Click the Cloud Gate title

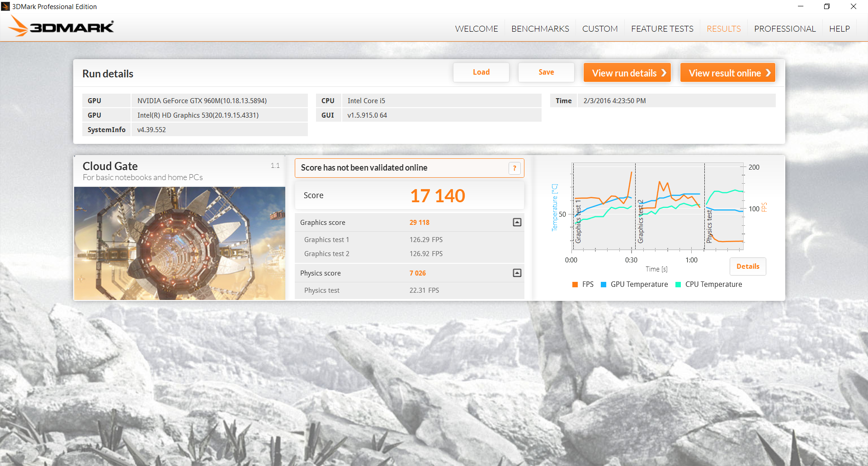110,166
